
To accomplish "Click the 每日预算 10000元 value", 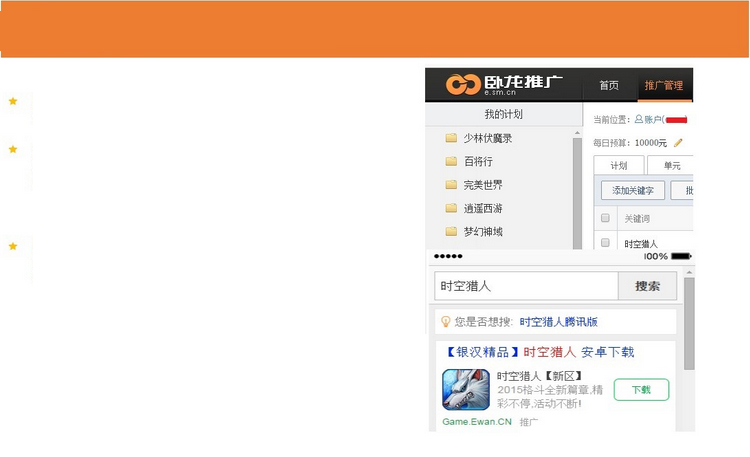I will click(651, 143).
